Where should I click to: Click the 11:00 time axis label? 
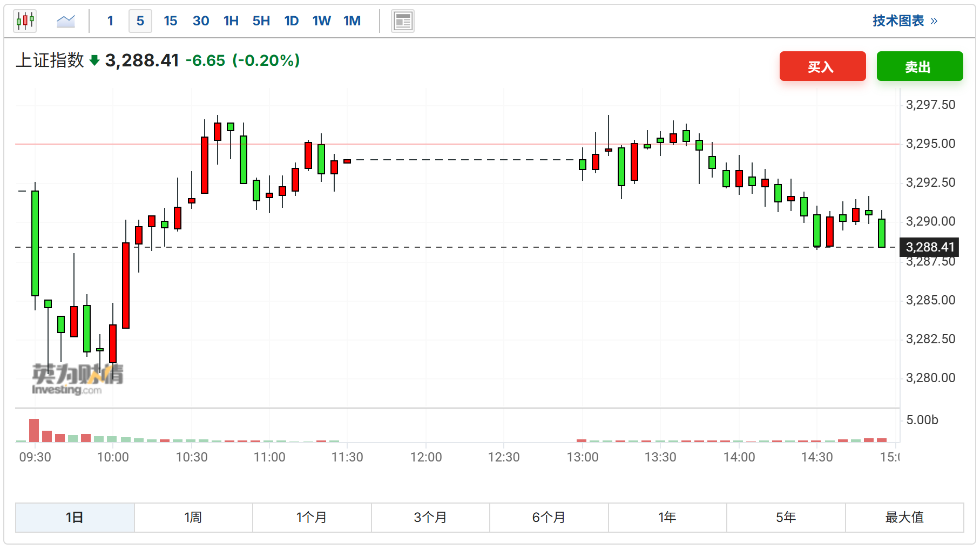[269, 457]
